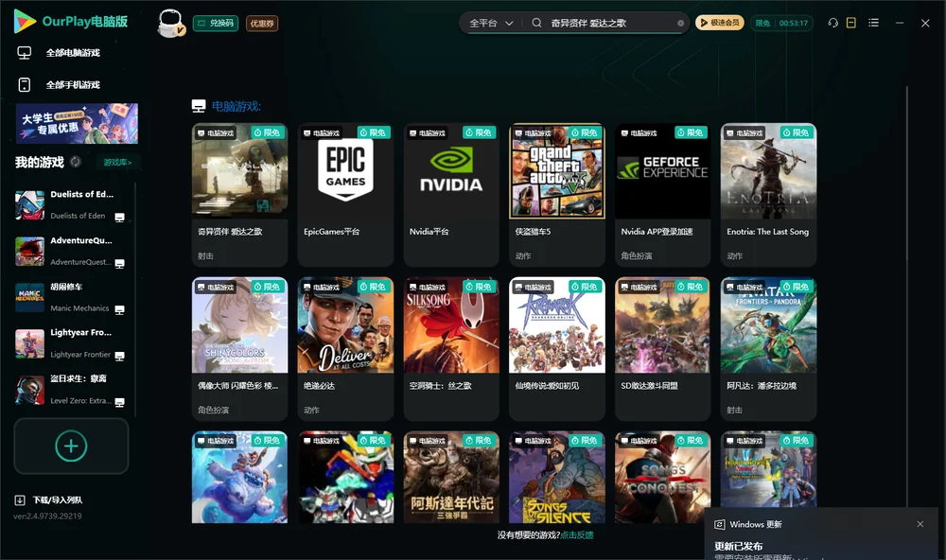The image size is (946, 560).
Task: Open the Nvidia APP登录加速 GeForce Experience card
Action: [662, 195]
